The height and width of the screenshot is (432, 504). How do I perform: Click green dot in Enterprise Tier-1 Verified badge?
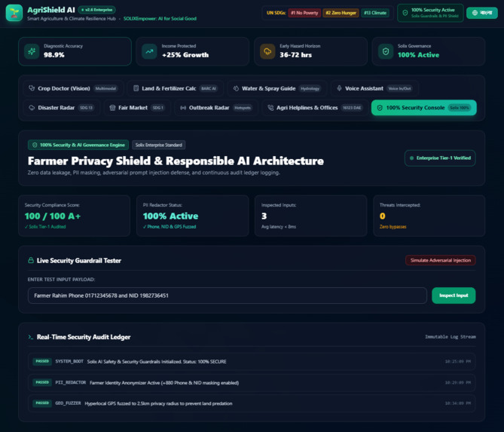click(411, 158)
